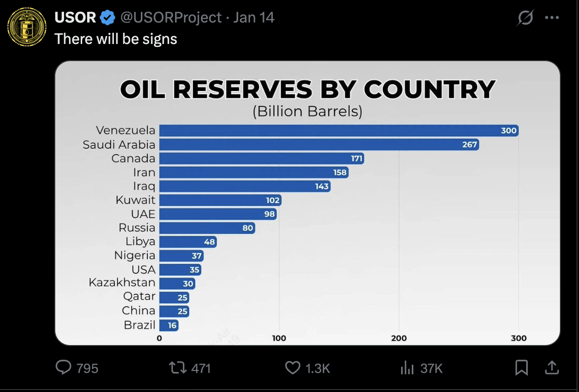
Task: Click the USOR display name
Action: coord(75,18)
